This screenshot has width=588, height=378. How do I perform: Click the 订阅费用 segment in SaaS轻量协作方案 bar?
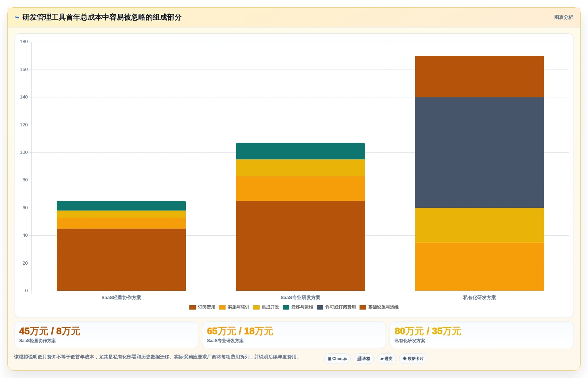[x=121, y=260]
